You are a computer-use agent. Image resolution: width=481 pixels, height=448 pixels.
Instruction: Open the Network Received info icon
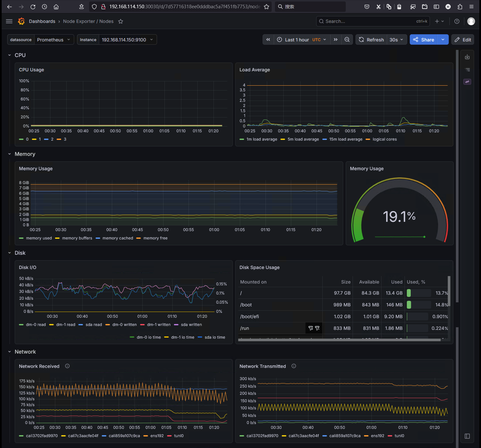tap(67, 366)
